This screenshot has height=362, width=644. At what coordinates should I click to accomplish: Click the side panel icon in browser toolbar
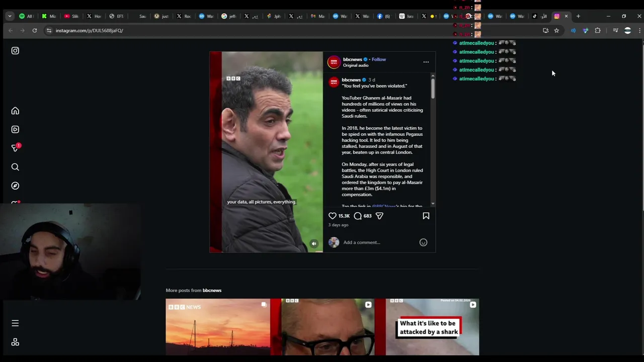point(615,31)
